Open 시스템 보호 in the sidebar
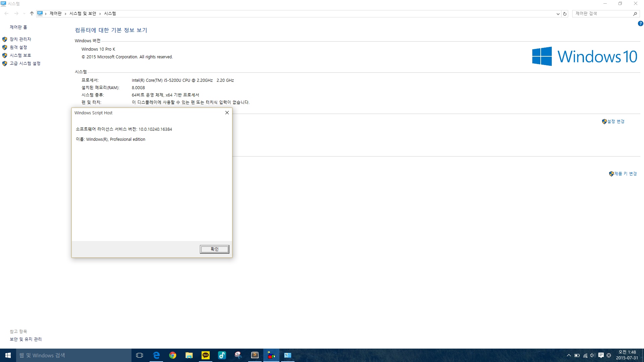Image resolution: width=644 pixels, height=362 pixels. point(20,55)
